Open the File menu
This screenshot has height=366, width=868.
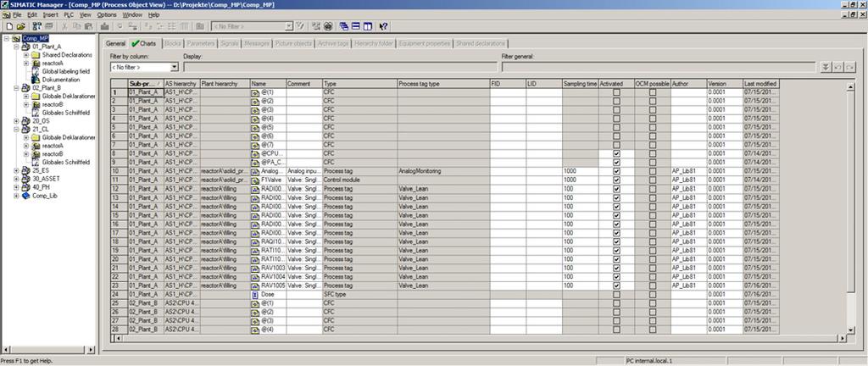(x=17, y=15)
